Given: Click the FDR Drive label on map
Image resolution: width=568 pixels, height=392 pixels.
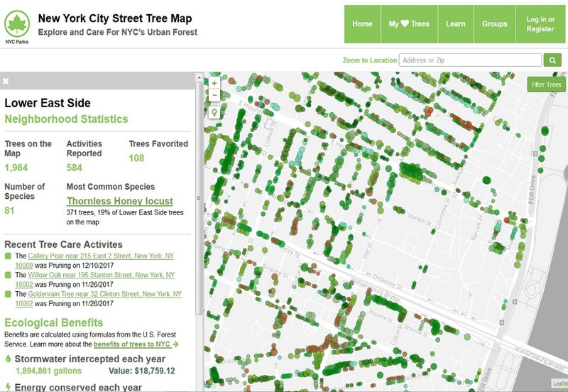Looking at the screenshot, I should 532,190.
